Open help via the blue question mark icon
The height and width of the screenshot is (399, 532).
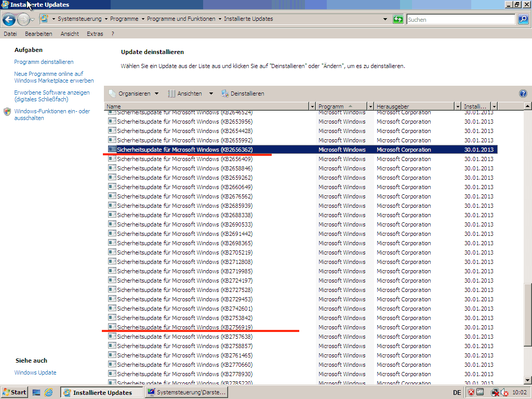coord(523,94)
